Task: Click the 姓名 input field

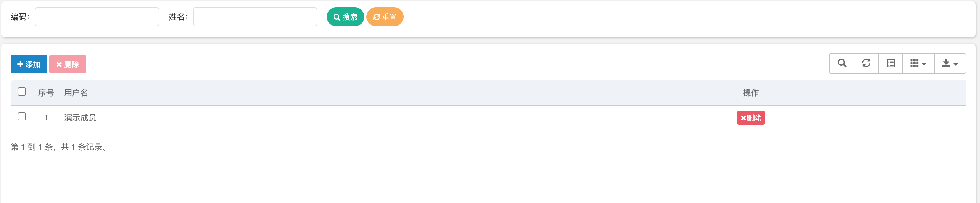Action: (255, 17)
